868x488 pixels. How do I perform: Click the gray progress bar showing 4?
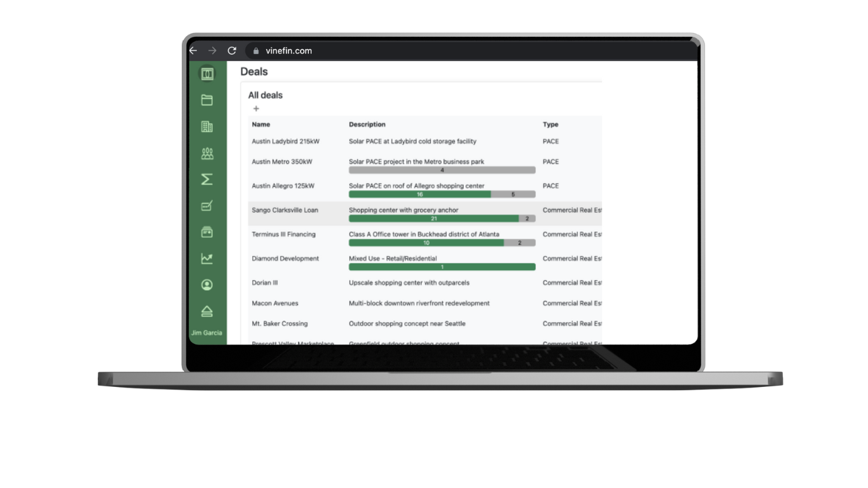(x=442, y=170)
